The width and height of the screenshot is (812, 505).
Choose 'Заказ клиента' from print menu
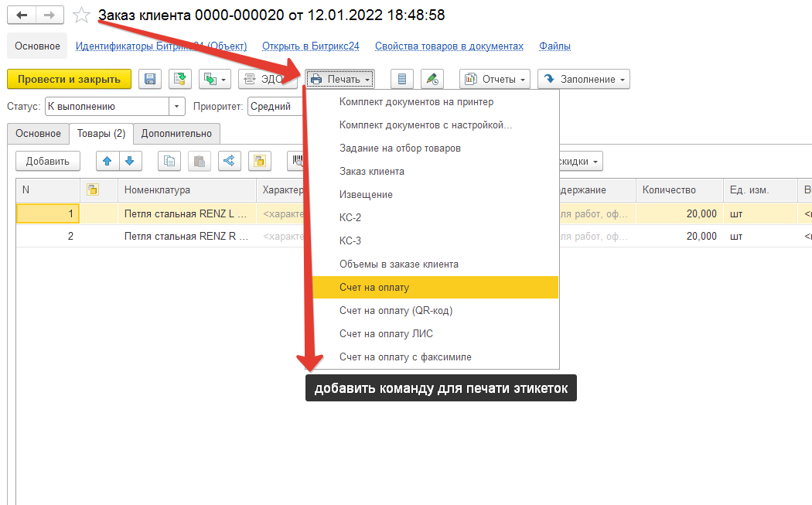[x=372, y=172]
